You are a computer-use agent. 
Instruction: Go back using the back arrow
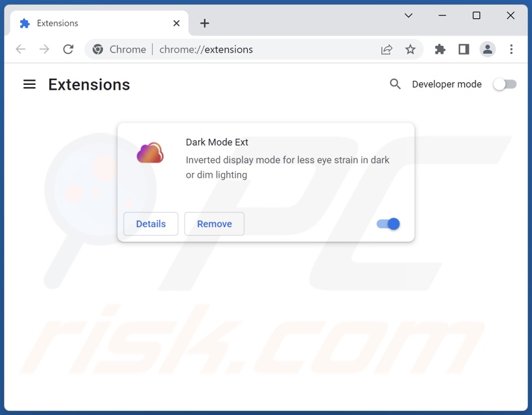(x=21, y=50)
